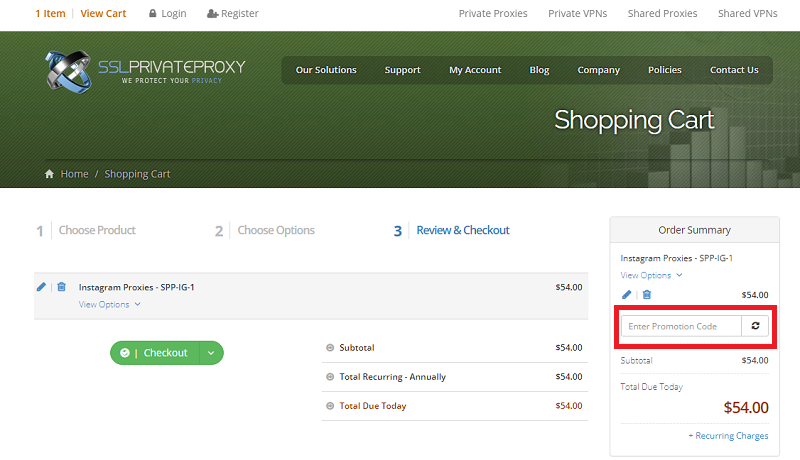Focus the Enter Promotion Code field

click(x=681, y=326)
